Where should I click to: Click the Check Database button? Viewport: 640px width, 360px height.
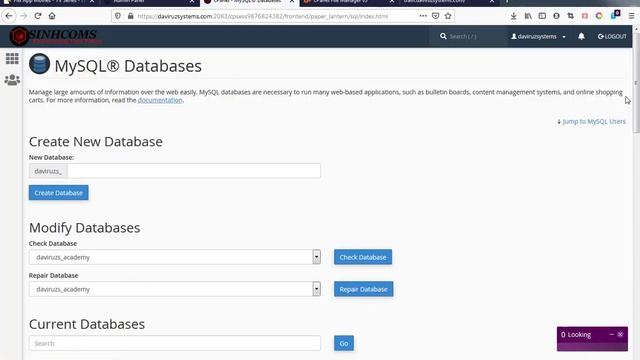point(363,257)
